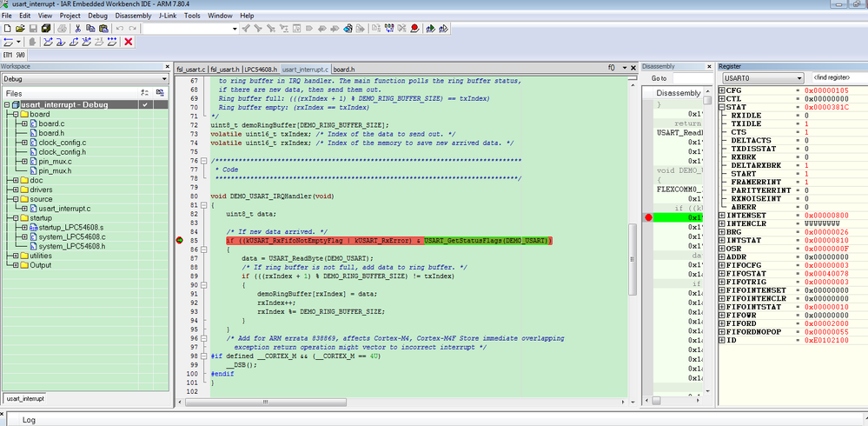Image resolution: width=868 pixels, height=426 pixels.
Task: Select BRG register value 0x00000026
Action: [x=826, y=231]
